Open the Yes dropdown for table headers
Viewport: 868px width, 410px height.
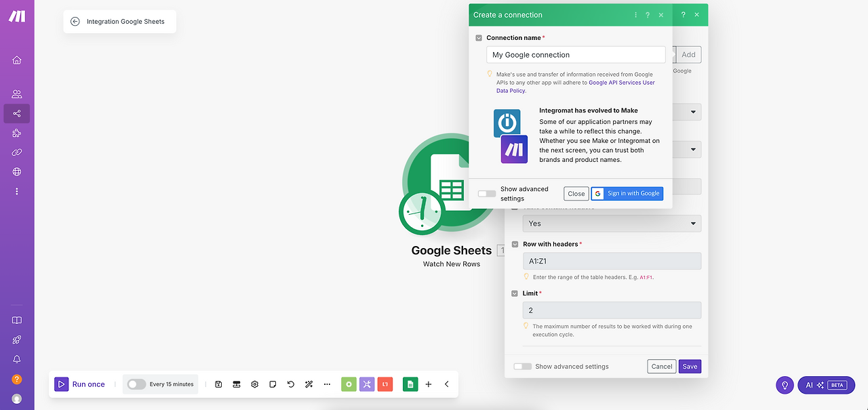612,224
